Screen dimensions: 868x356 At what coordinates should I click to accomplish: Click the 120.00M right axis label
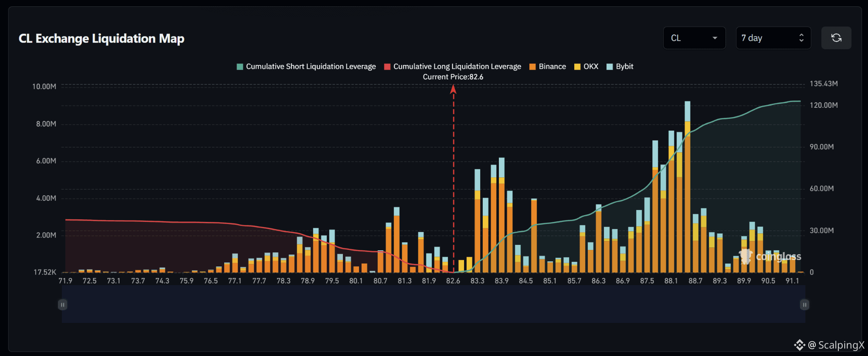pyautogui.click(x=823, y=105)
